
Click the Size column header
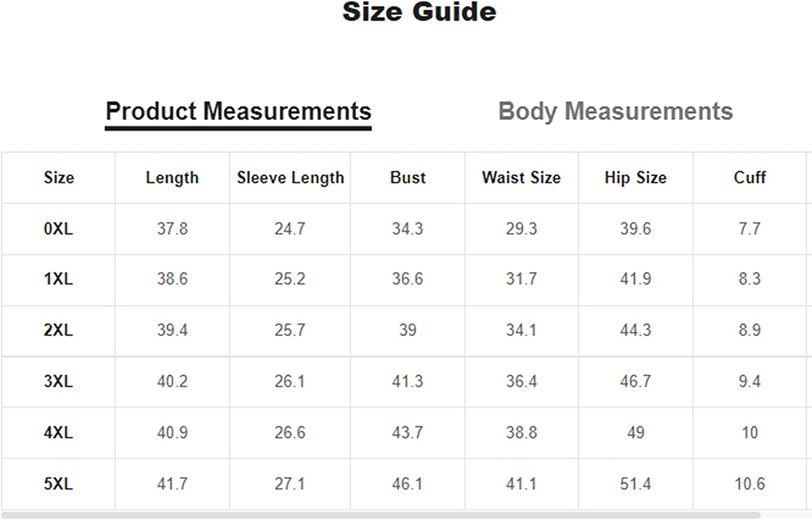59,178
